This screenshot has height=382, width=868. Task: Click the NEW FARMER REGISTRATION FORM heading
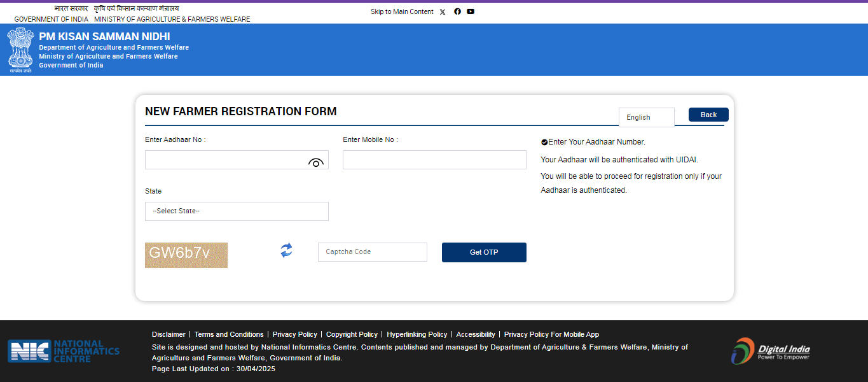coord(241,111)
